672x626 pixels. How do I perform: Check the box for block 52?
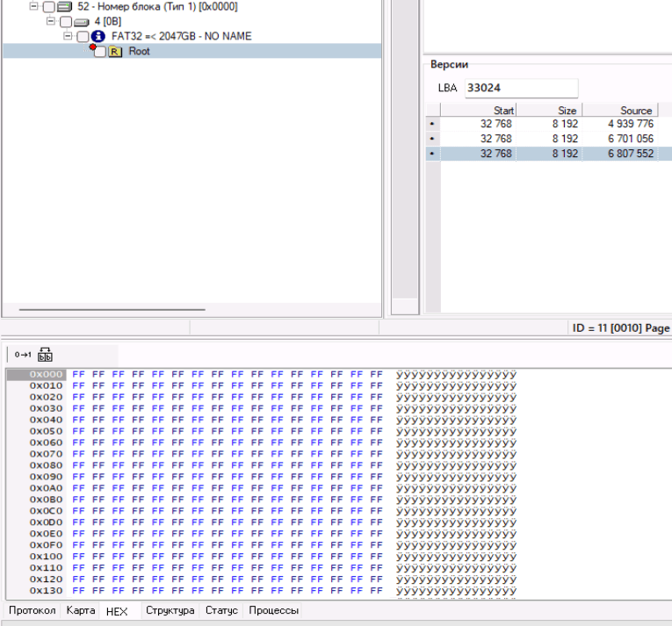coord(48,7)
